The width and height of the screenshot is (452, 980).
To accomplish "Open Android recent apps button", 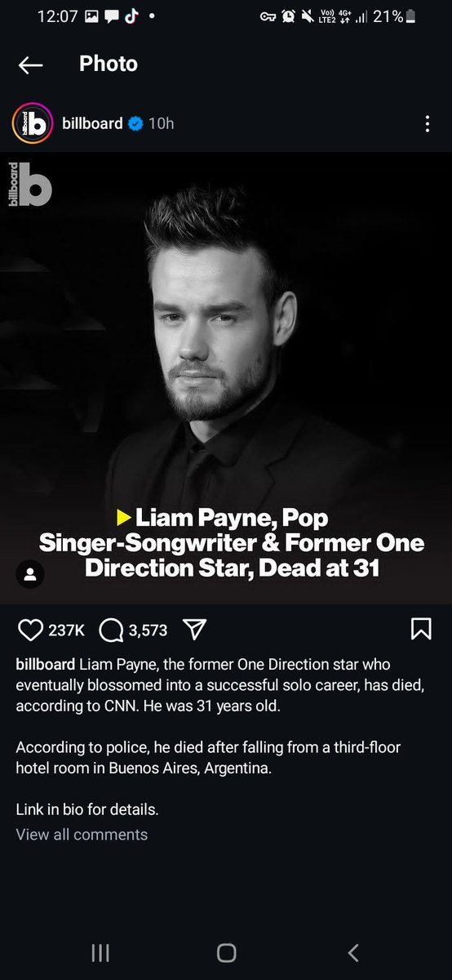I will (x=100, y=952).
